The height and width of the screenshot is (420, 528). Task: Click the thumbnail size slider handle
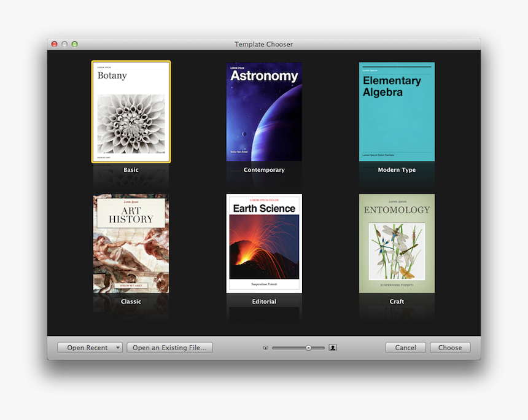click(308, 348)
